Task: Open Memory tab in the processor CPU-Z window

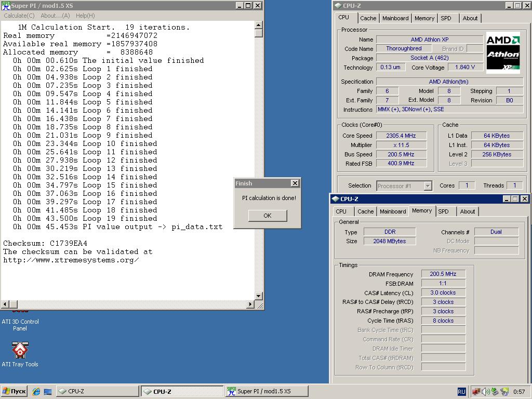Action: click(424, 18)
